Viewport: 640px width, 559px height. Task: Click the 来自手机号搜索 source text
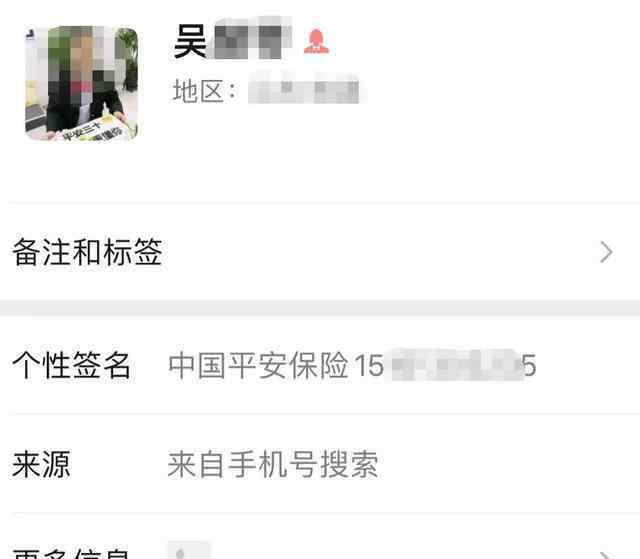(x=273, y=464)
